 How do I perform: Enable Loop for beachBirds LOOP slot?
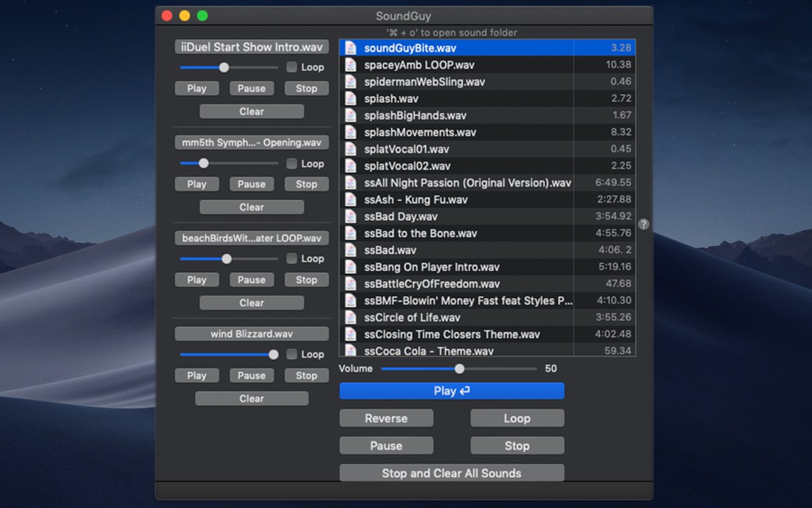click(x=292, y=259)
